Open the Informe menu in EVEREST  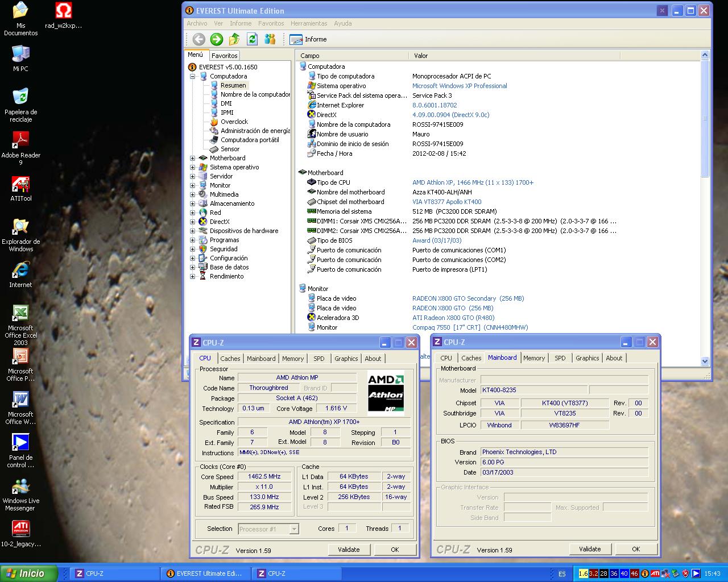[x=241, y=23]
